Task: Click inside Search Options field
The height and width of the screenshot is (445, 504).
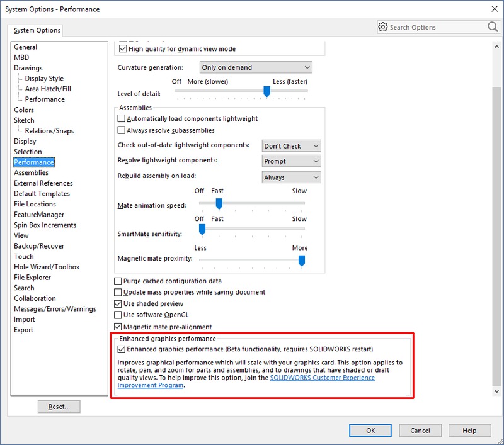Action: (435, 27)
